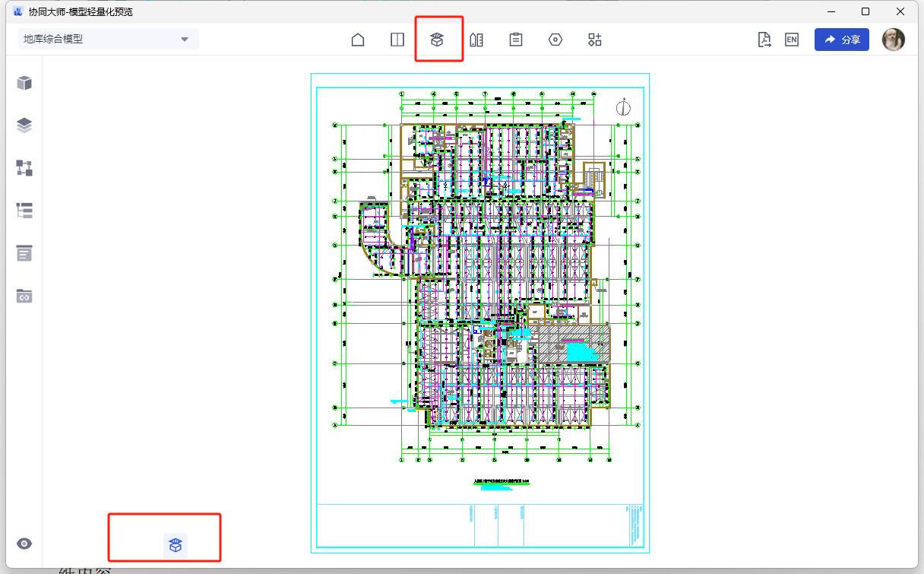Image resolution: width=924 pixels, height=574 pixels.
Task: Open the clipboard list icon
Action: 516,40
